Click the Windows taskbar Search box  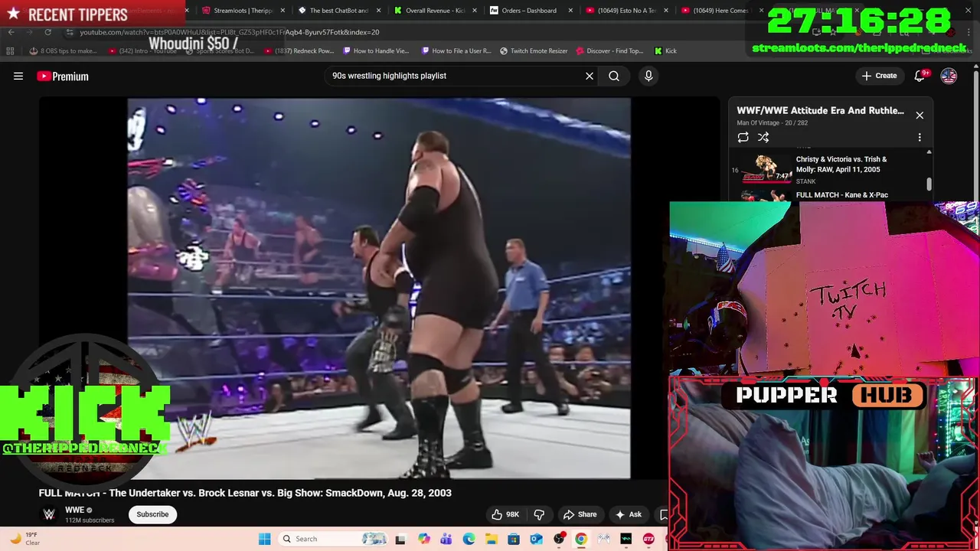click(333, 539)
